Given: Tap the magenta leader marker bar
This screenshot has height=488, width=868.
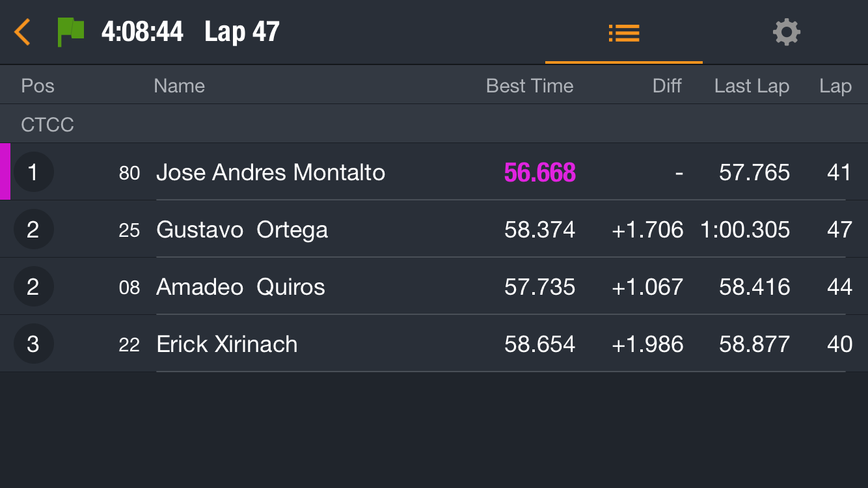Looking at the screenshot, I should [x=5, y=172].
